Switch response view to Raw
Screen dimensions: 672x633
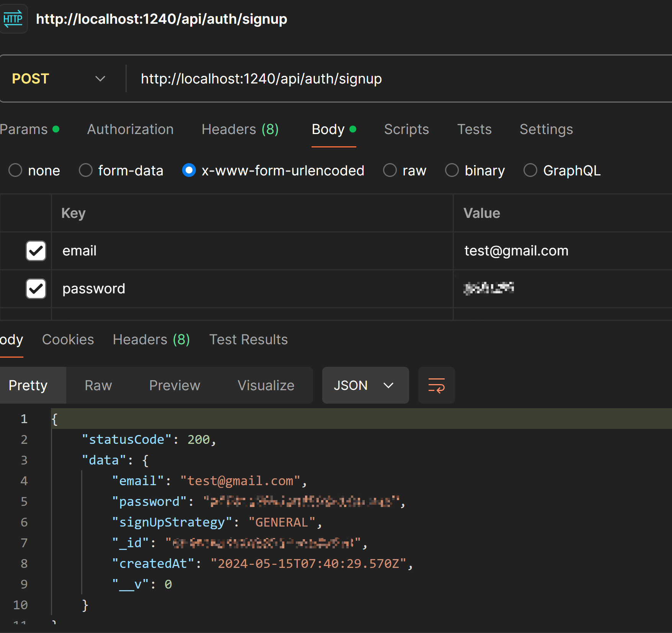pyautogui.click(x=98, y=385)
